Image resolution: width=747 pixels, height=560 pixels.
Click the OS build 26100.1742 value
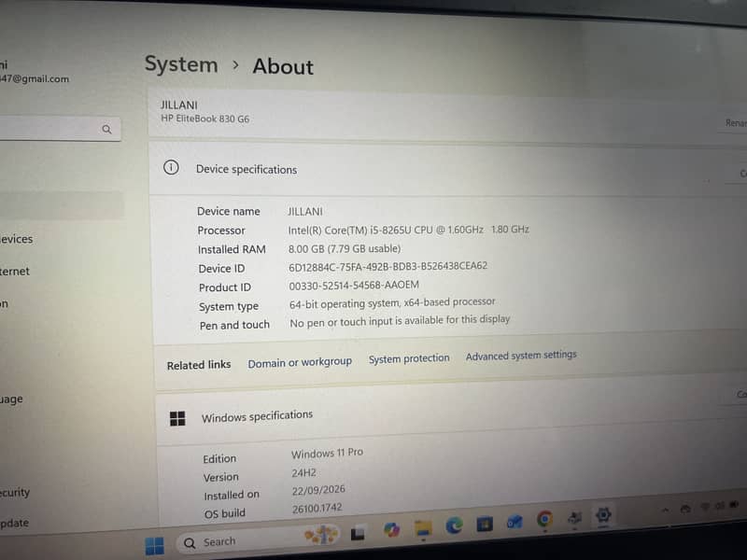pos(317,509)
